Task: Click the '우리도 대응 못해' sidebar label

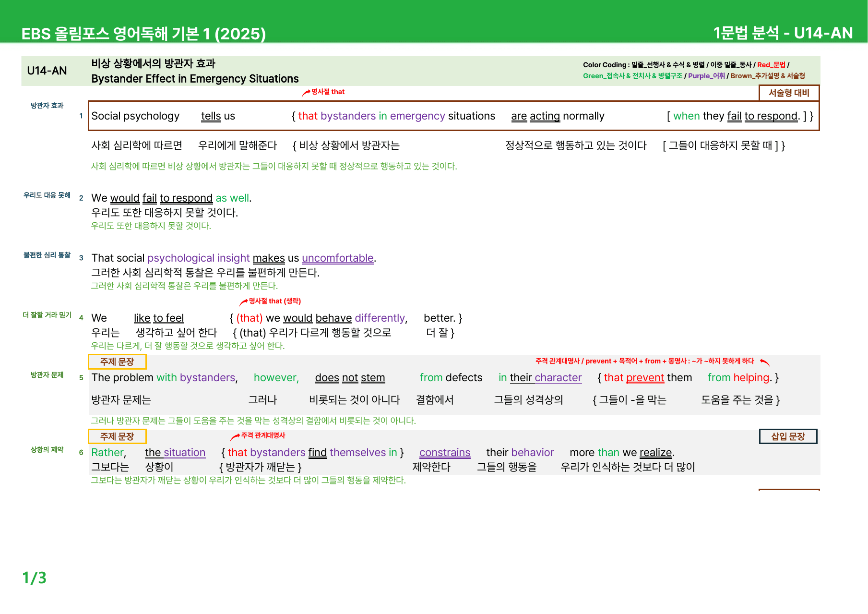Action: click(47, 195)
